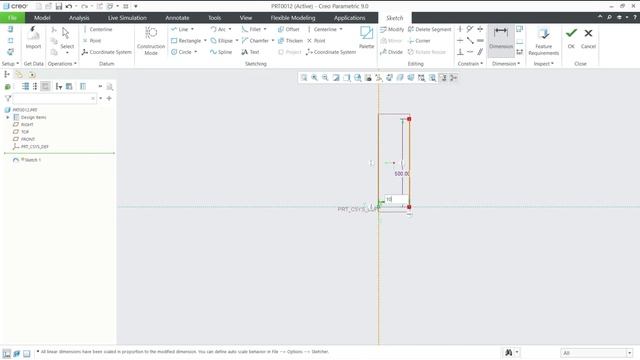Select the Ellipse sketch tool

click(x=222, y=41)
